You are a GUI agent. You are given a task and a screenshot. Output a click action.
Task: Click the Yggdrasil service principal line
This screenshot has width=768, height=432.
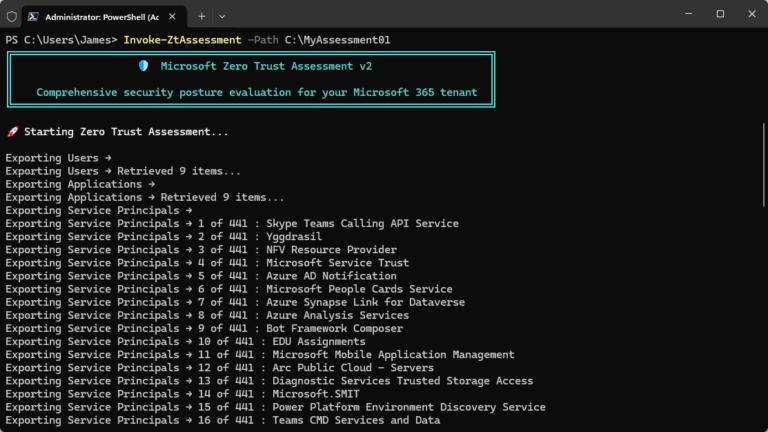(x=164, y=237)
